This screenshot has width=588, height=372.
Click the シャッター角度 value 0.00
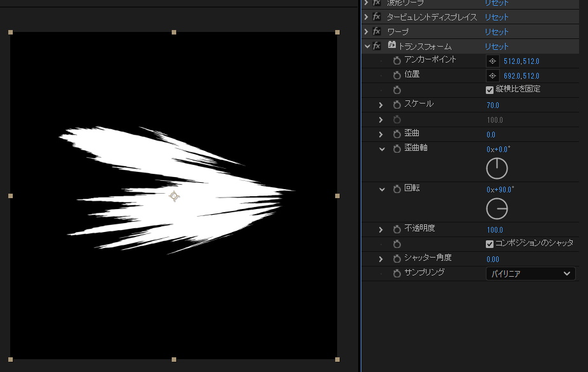click(493, 260)
